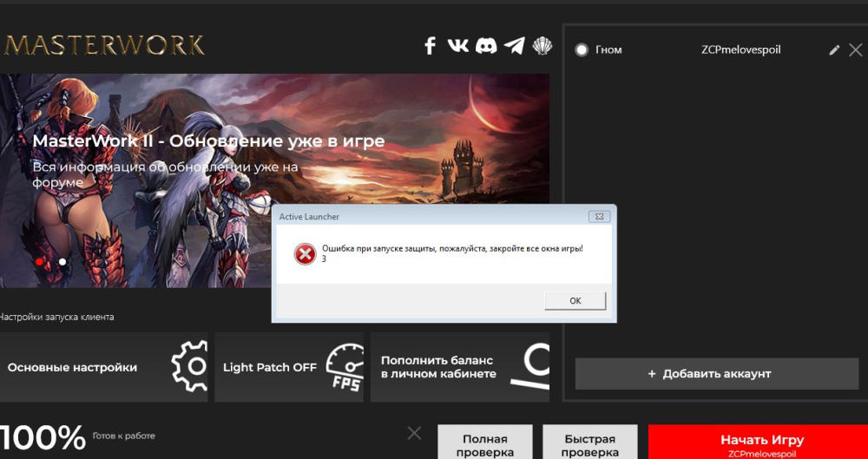Open the Discord server icon
This screenshot has width=868, height=459.
click(486, 46)
